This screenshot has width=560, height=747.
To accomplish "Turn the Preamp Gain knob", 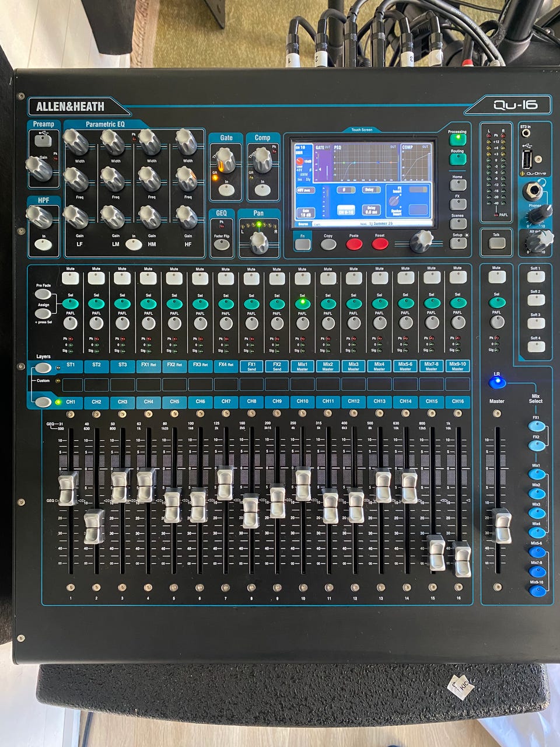I will (x=40, y=169).
